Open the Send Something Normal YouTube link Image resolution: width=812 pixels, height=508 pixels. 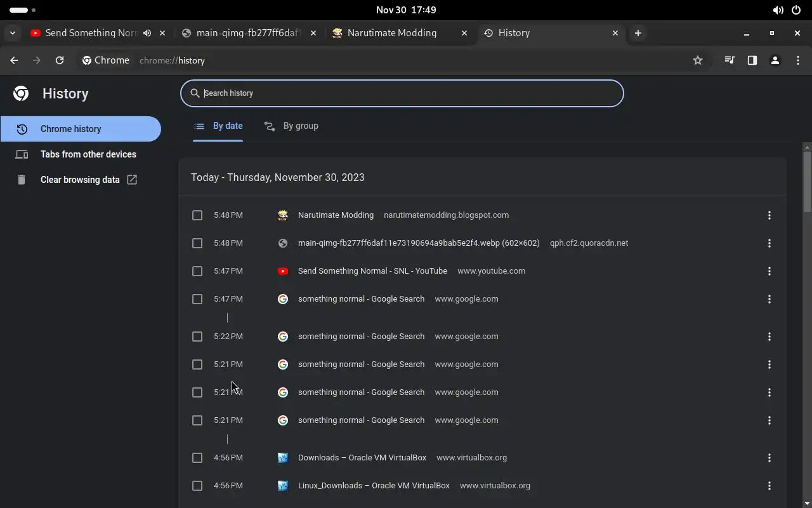tap(372, 271)
